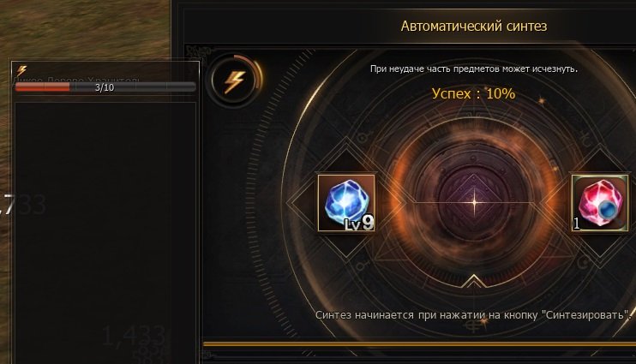Image resolution: width=636 pixels, height=364 pixels.
Task: Select the blue Lv 9 gem slot
Action: point(346,203)
